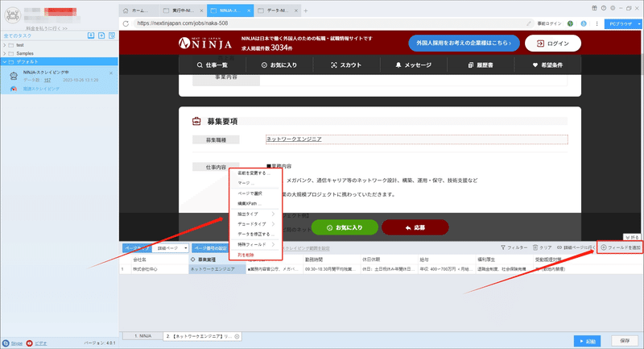The image size is (644, 349).
Task: Select データを修正する in context menu
Action: pos(255,235)
